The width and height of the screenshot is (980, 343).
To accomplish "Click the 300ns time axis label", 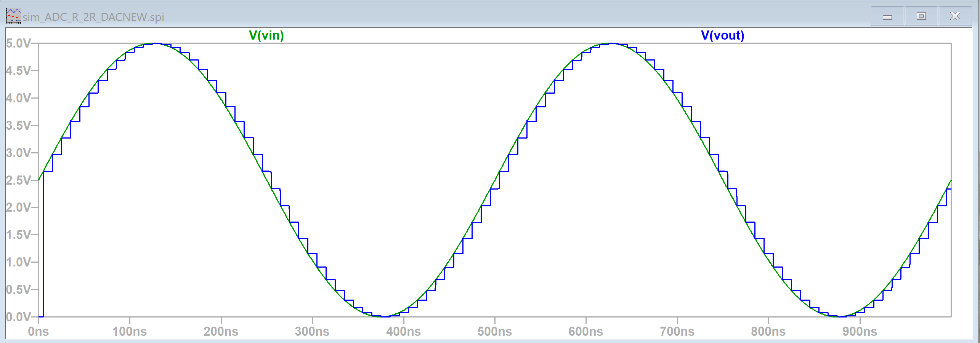I will (x=312, y=332).
